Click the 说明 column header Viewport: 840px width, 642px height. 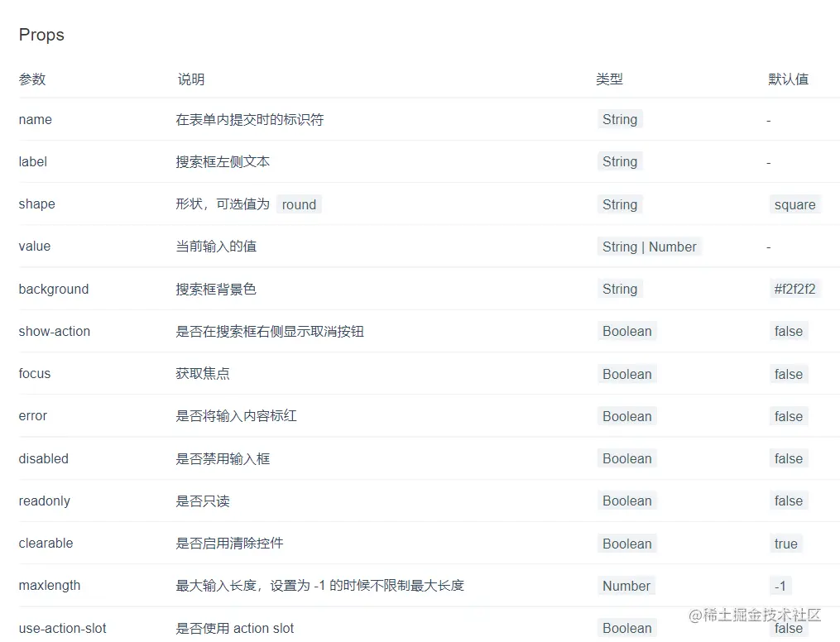190,79
